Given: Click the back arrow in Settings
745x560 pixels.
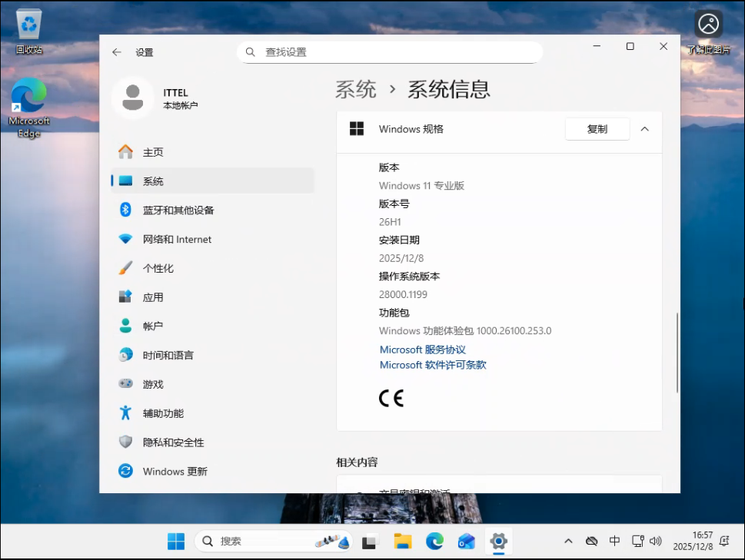Looking at the screenshot, I should [117, 52].
